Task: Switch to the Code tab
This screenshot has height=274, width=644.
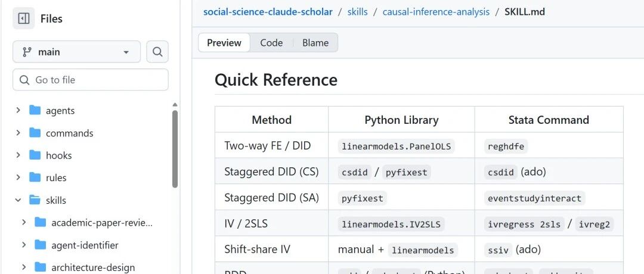Action: click(271, 43)
